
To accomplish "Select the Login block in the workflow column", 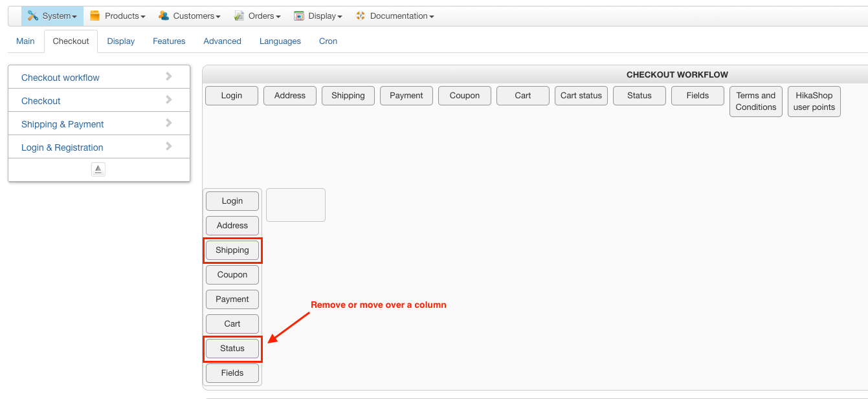I will tap(232, 201).
